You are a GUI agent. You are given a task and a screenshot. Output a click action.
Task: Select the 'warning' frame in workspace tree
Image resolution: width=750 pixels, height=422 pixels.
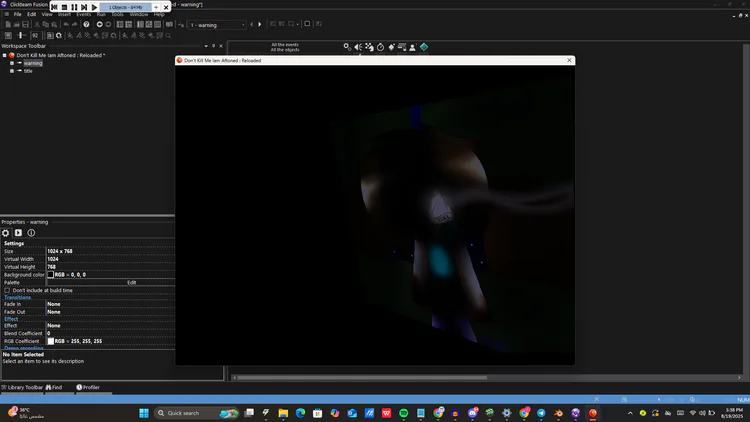click(x=33, y=63)
